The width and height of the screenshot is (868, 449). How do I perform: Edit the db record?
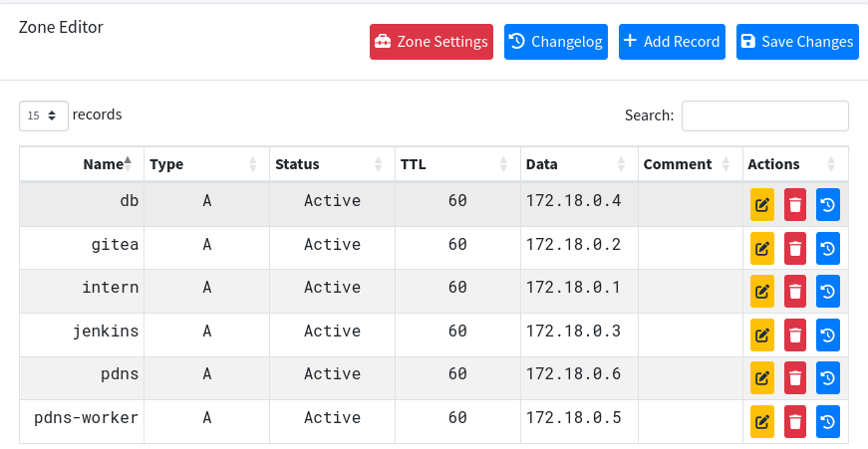(x=761, y=205)
